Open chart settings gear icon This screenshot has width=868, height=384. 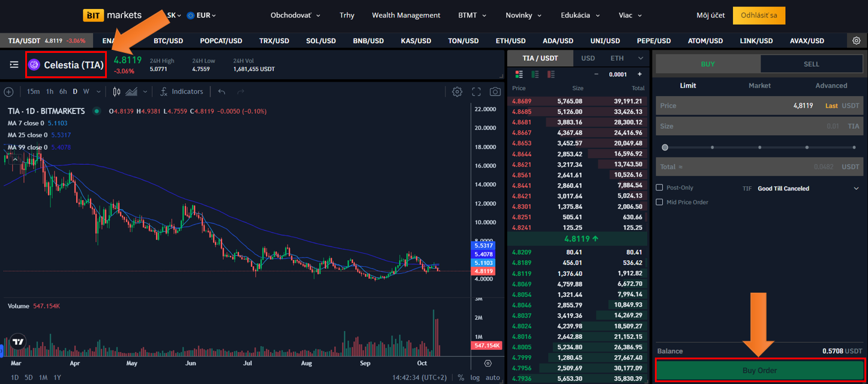point(457,92)
